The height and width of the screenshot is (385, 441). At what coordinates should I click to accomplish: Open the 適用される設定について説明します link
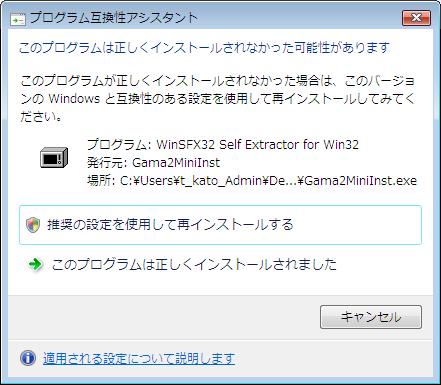pos(139,359)
